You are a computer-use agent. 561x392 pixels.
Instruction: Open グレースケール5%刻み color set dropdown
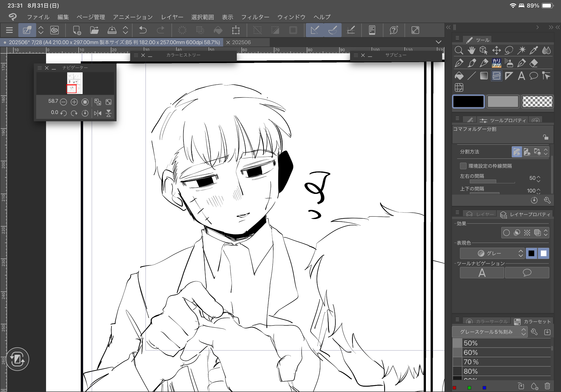click(x=490, y=332)
